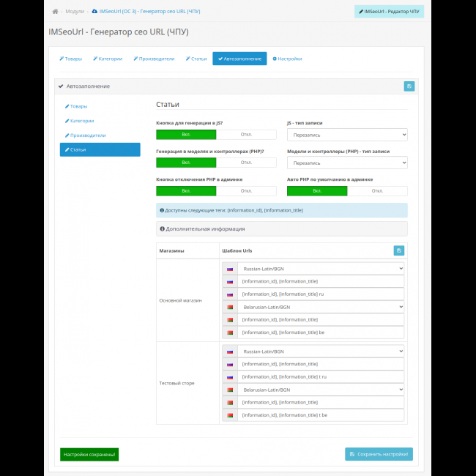Click the cloud icon in breadcrumb
The width and height of the screenshot is (476, 476).
[x=94, y=12]
